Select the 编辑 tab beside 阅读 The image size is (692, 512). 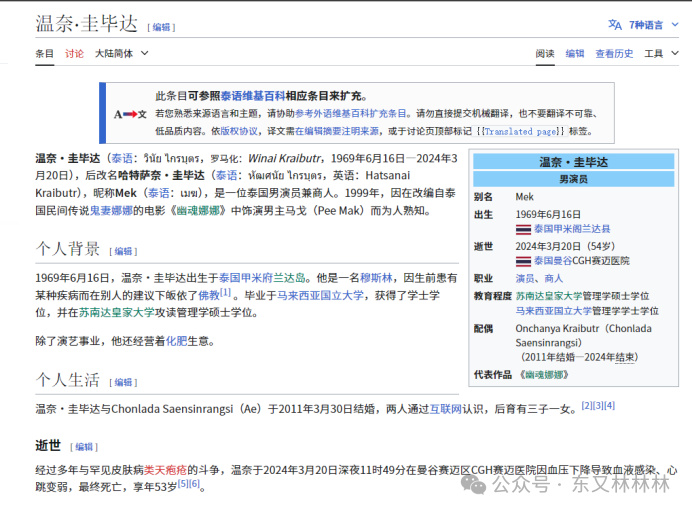click(x=575, y=53)
